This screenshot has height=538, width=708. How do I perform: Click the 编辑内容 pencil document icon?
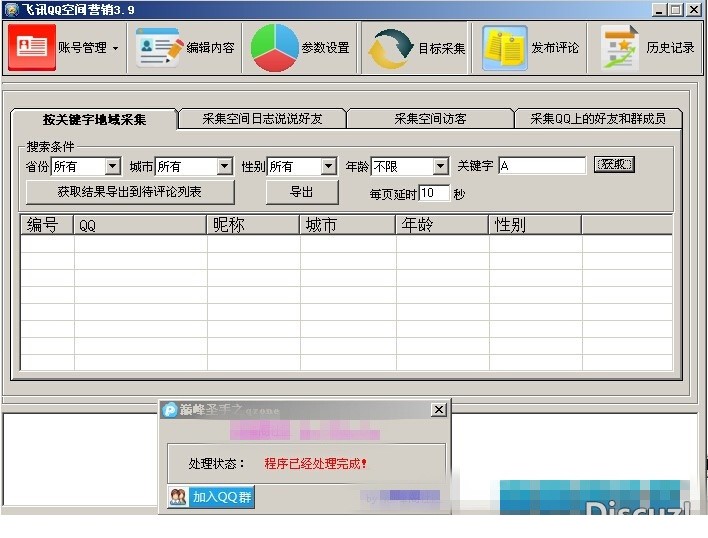pos(159,47)
